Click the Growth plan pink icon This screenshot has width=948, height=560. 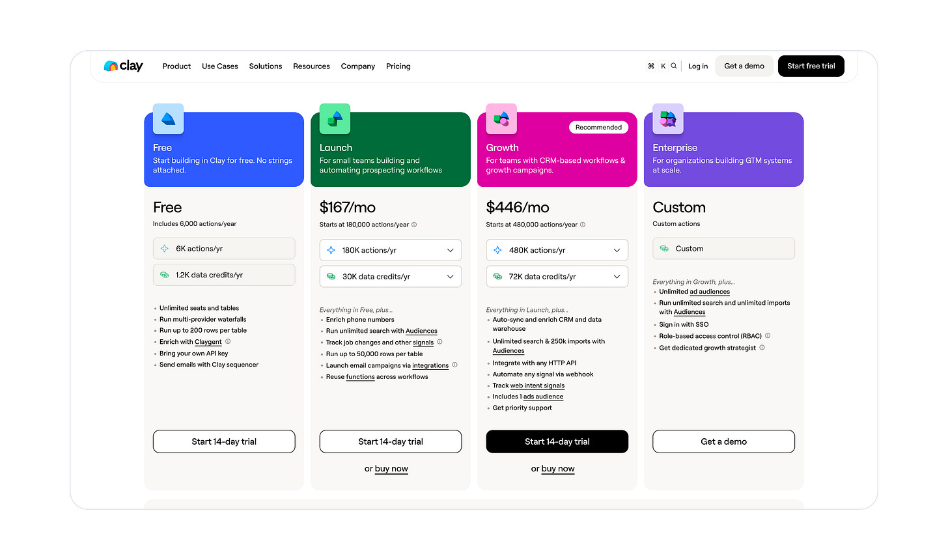501,119
